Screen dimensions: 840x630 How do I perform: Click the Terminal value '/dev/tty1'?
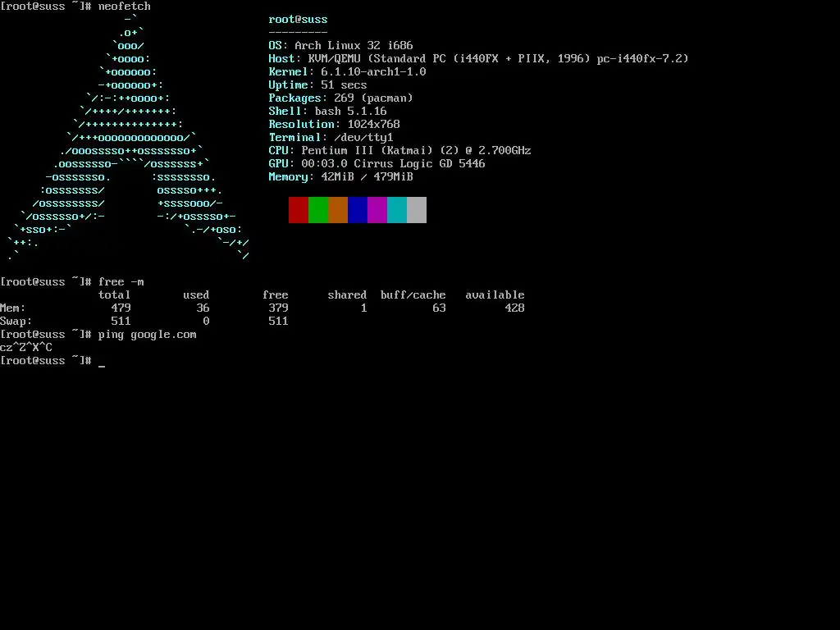(363, 137)
